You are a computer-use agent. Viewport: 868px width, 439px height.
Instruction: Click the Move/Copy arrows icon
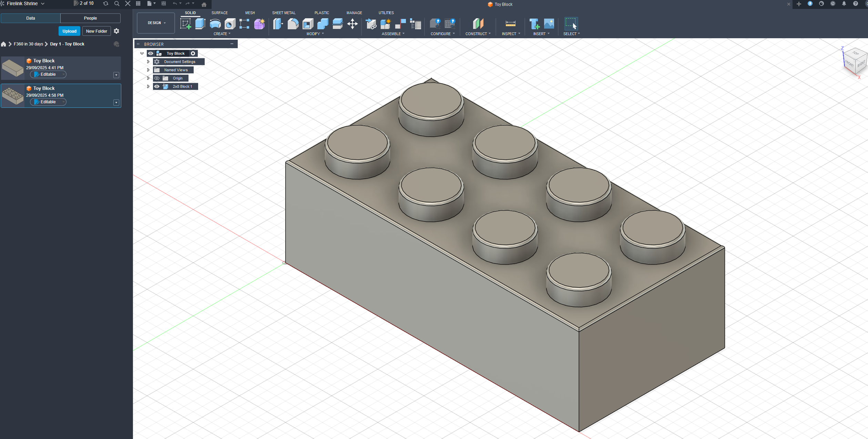(x=352, y=24)
